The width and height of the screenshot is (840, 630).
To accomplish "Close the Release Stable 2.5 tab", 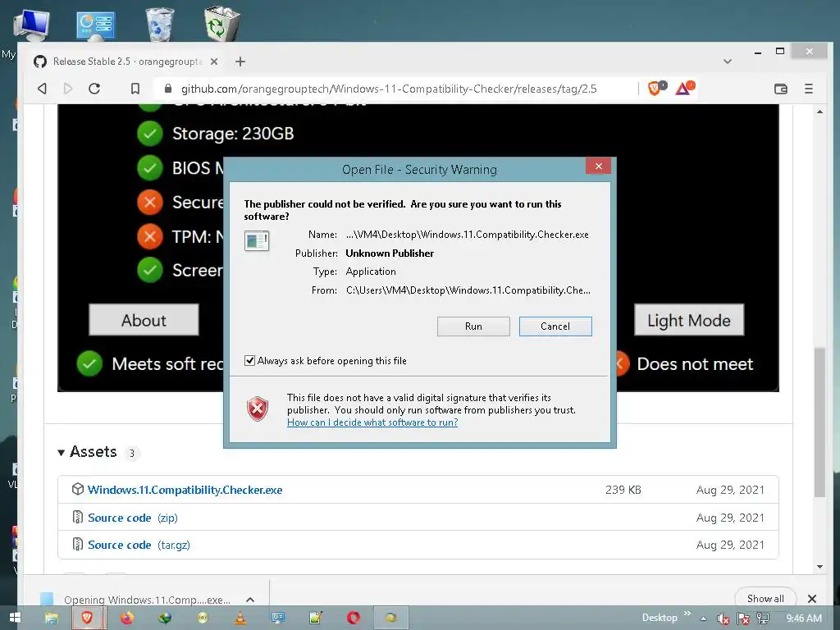I will tap(214, 62).
